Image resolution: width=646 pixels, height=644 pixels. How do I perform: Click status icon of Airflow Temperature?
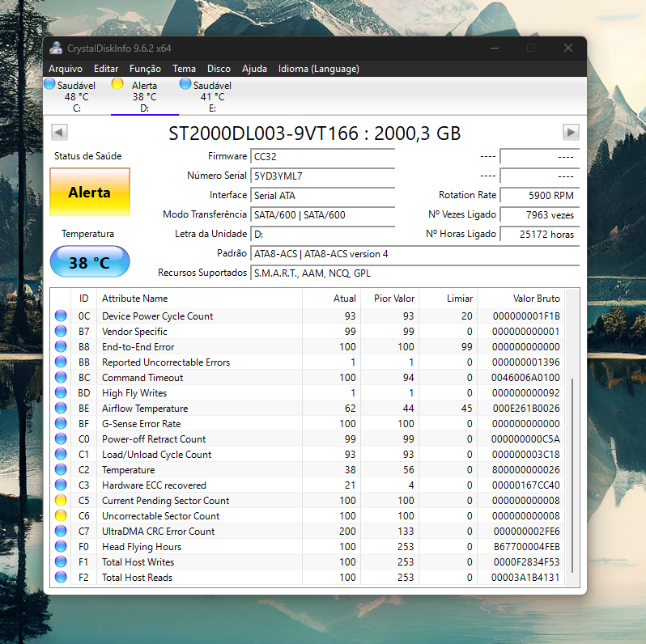point(61,408)
